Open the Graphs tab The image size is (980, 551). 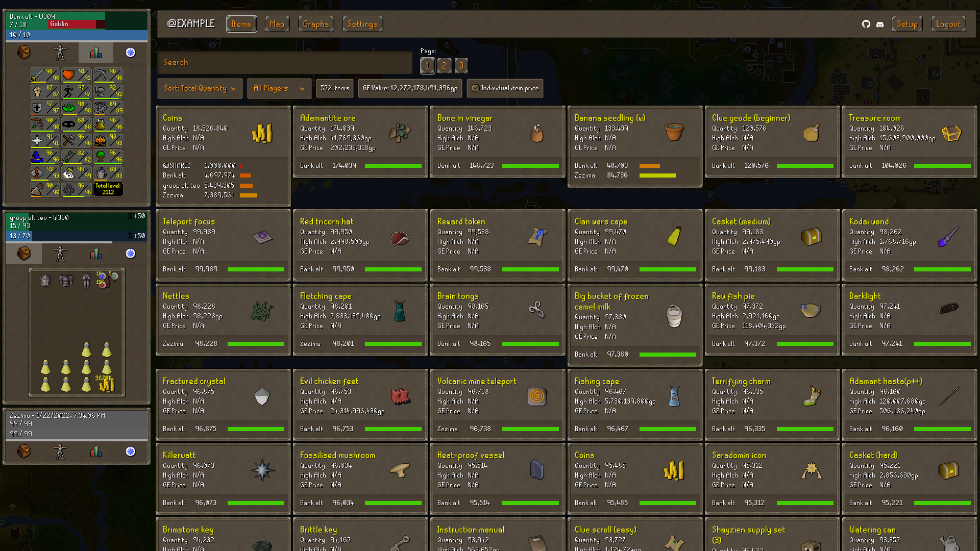(x=315, y=24)
